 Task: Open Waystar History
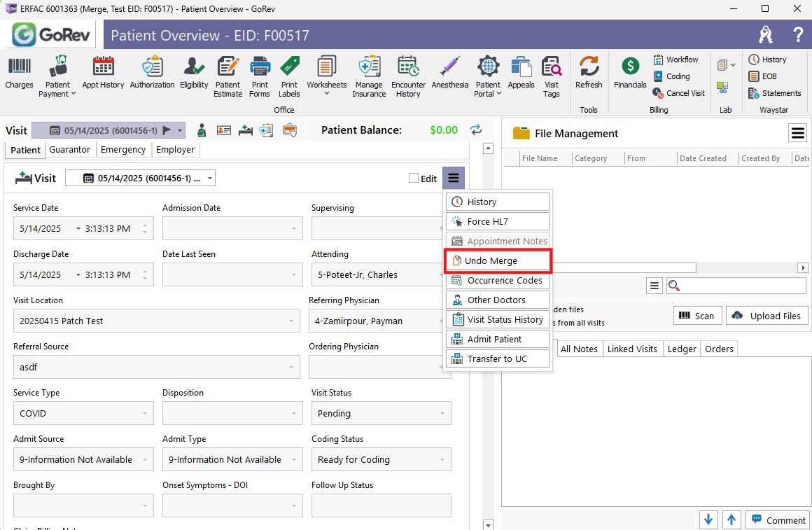(767, 60)
